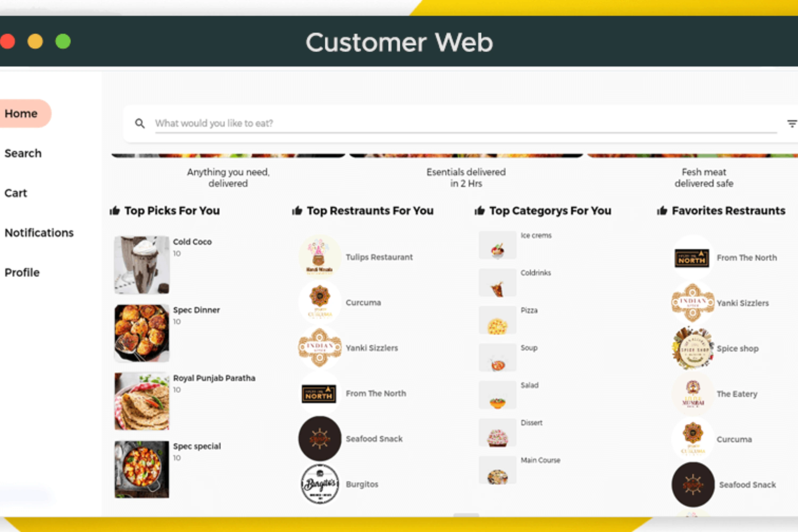
Task: Select the Tulips Restaurant logo
Action: point(320,257)
